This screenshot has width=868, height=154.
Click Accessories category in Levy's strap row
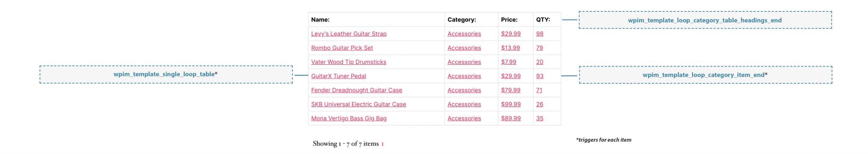464,34
